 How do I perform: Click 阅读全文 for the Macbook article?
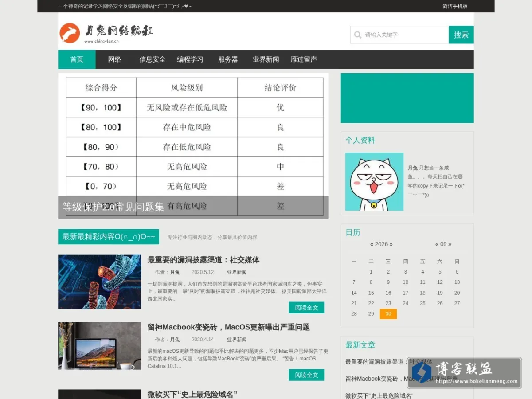click(x=306, y=375)
